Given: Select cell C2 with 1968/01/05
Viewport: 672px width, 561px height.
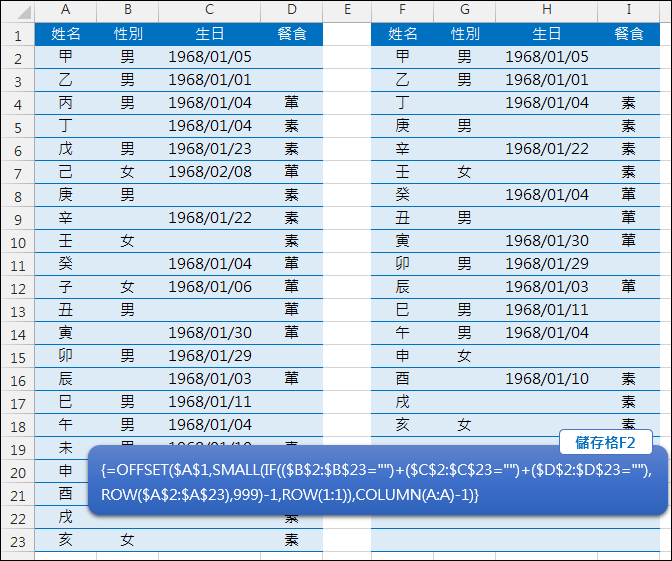Looking at the screenshot, I should [x=210, y=57].
